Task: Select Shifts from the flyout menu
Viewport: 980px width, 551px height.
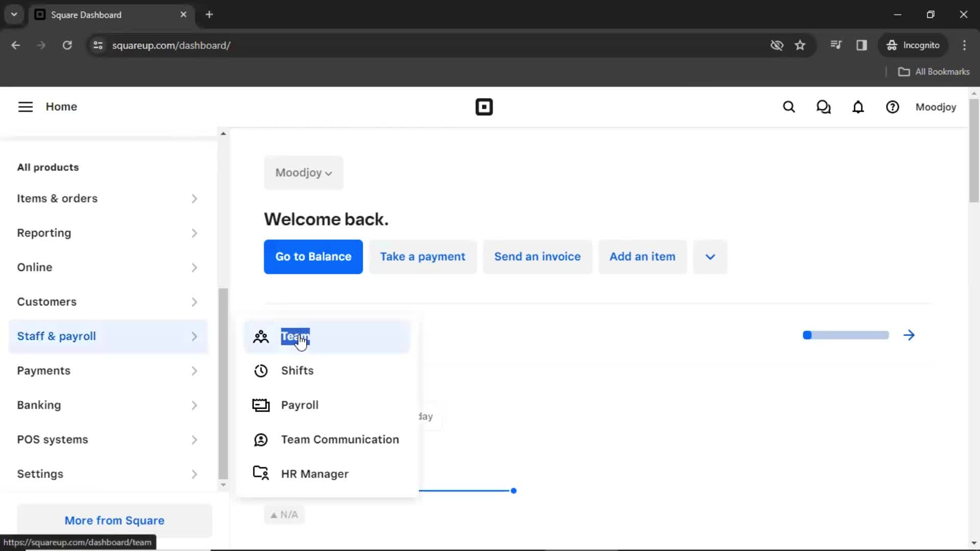Action: click(x=327, y=371)
